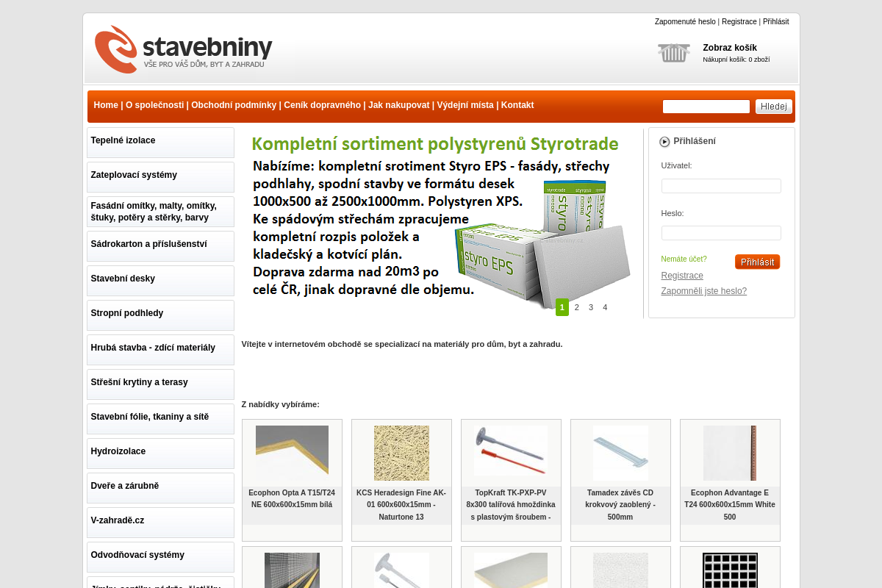
Task: Open Fasádní omítky, malty category
Action: point(160,212)
